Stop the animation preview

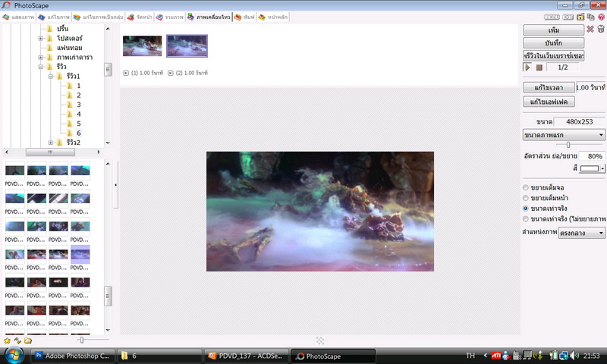[539, 67]
